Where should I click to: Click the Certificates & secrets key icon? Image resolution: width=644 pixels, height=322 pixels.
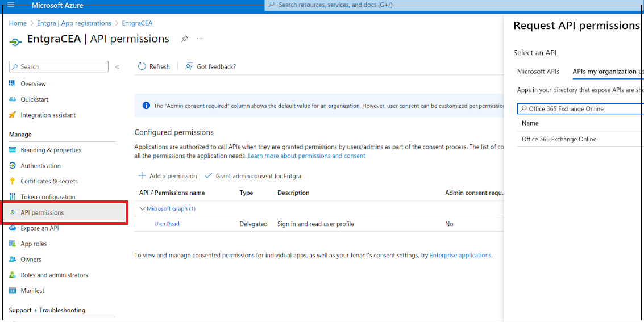click(13, 181)
